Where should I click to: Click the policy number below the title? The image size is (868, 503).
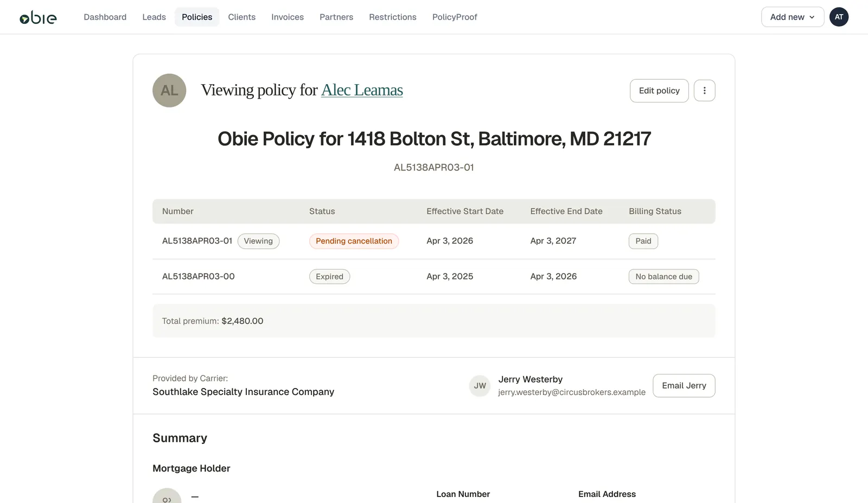click(434, 168)
